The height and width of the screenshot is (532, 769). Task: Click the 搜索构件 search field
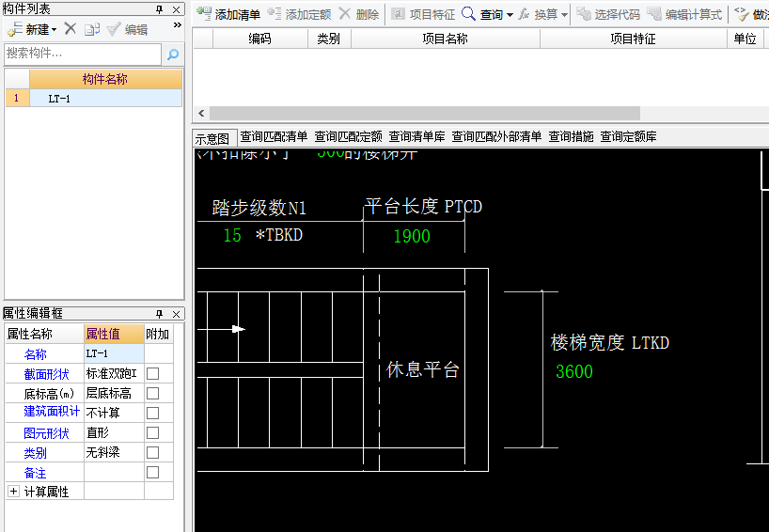pyautogui.click(x=83, y=54)
